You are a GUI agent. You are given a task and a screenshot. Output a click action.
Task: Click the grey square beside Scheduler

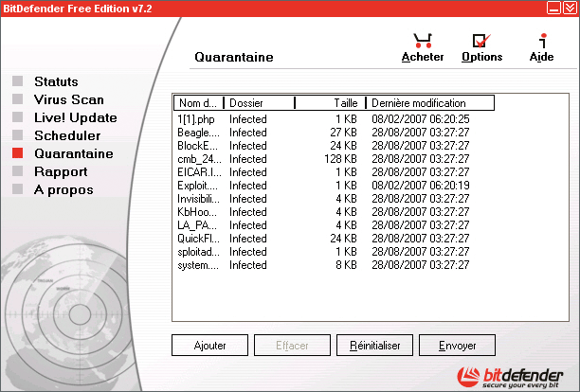pos(17,135)
